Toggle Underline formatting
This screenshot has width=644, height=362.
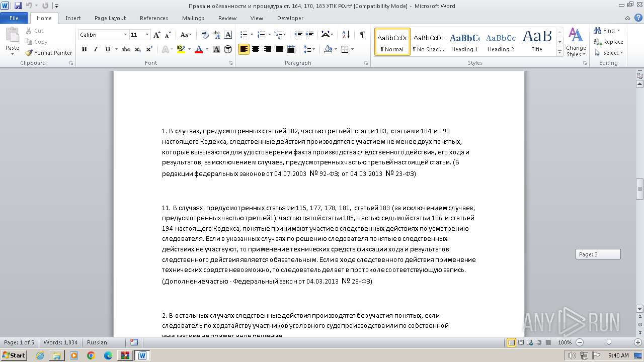coord(108,49)
